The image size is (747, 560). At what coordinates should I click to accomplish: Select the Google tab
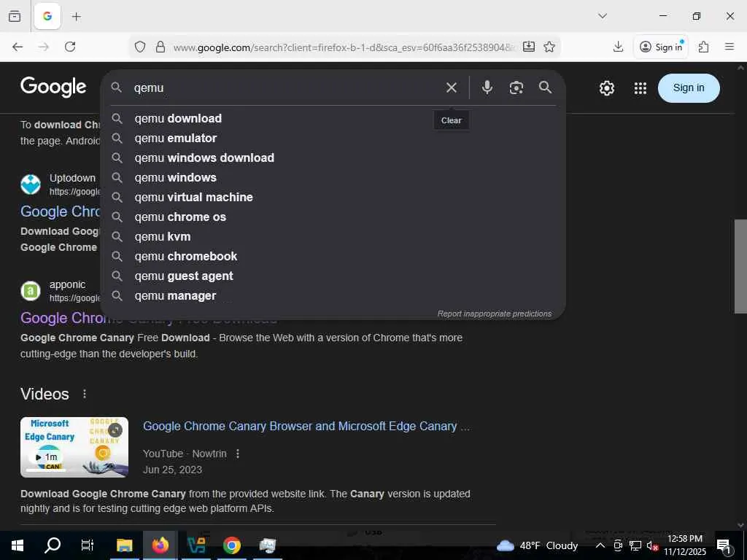tap(47, 16)
